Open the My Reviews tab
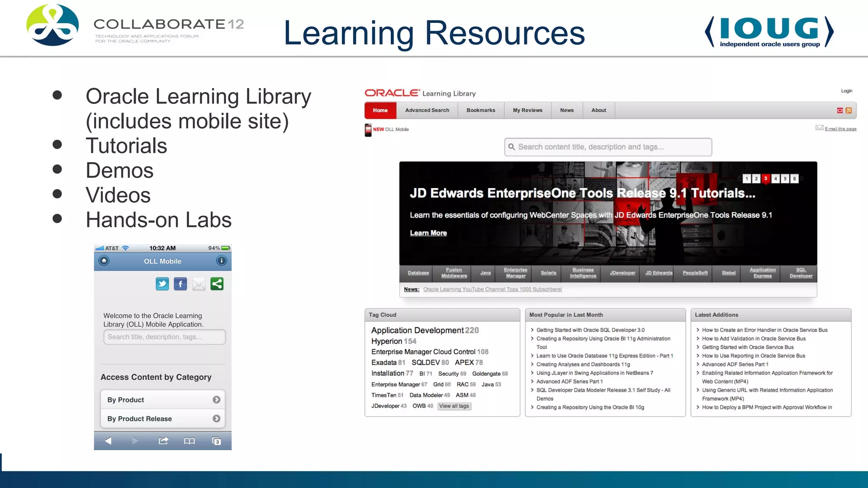 coord(527,110)
